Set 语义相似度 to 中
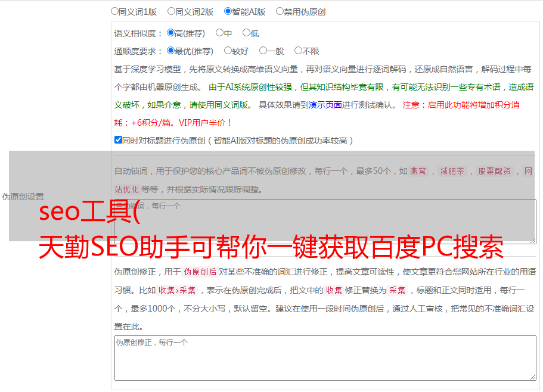The width and height of the screenshot is (543, 392). [219, 33]
